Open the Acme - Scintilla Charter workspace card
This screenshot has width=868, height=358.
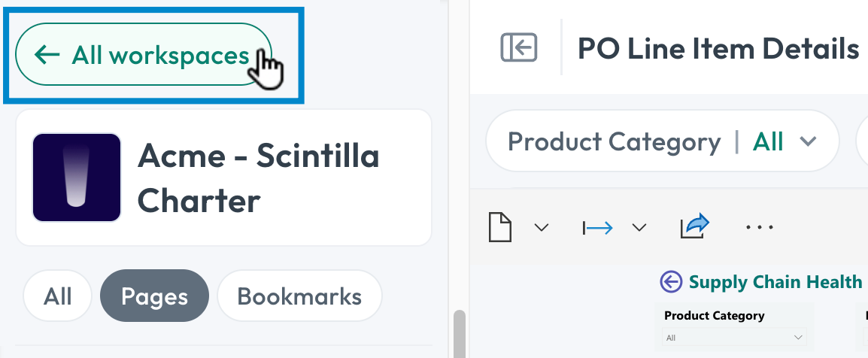coord(223,177)
